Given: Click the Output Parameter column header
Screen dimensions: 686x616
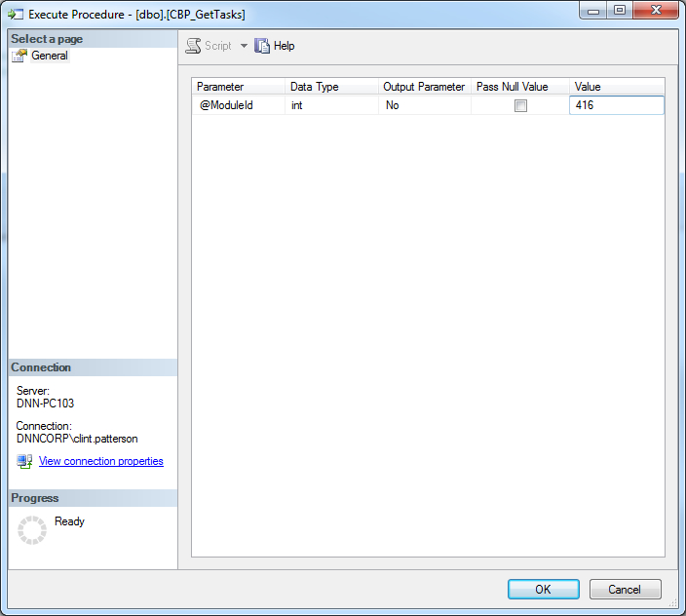Looking at the screenshot, I should (x=425, y=87).
